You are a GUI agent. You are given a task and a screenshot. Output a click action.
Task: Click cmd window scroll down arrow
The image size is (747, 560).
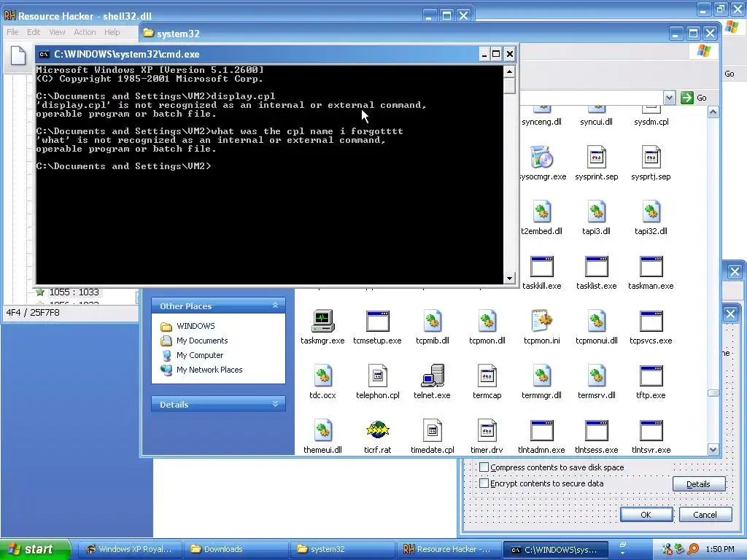(x=509, y=278)
